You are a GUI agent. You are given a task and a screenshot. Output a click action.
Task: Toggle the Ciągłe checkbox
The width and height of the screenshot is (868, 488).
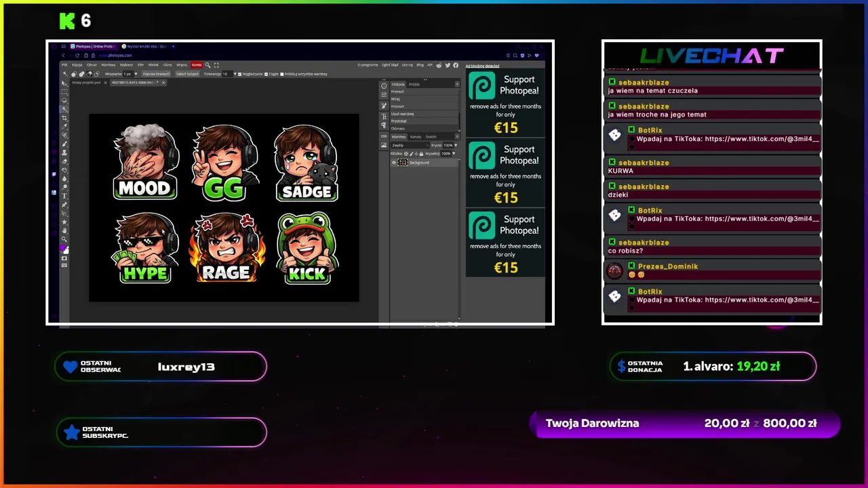pos(266,74)
